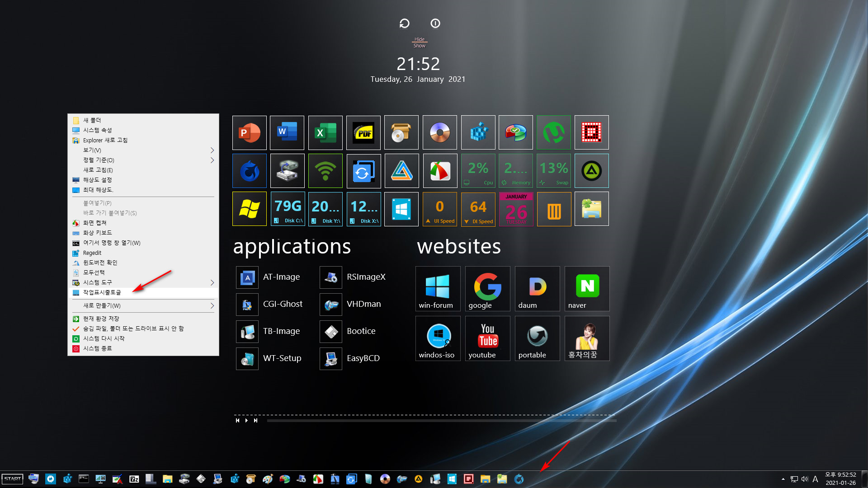
Task: Click the player progress bar
Action: coord(442,421)
